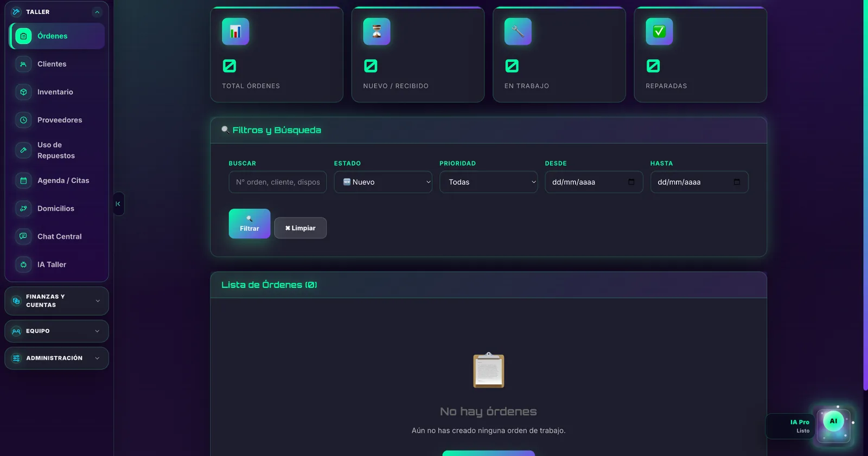Click the Clientes sidebar icon
868x456 pixels.
pos(23,64)
